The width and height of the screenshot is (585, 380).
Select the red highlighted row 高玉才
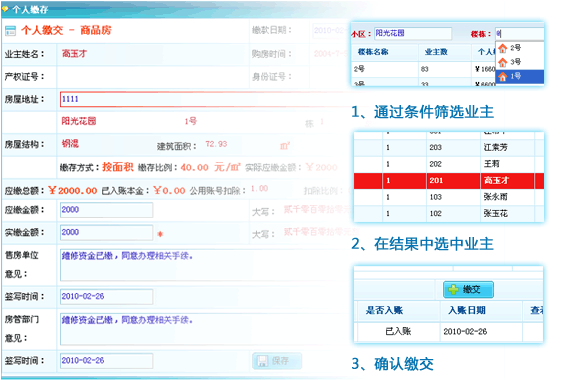(x=448, y=180)
